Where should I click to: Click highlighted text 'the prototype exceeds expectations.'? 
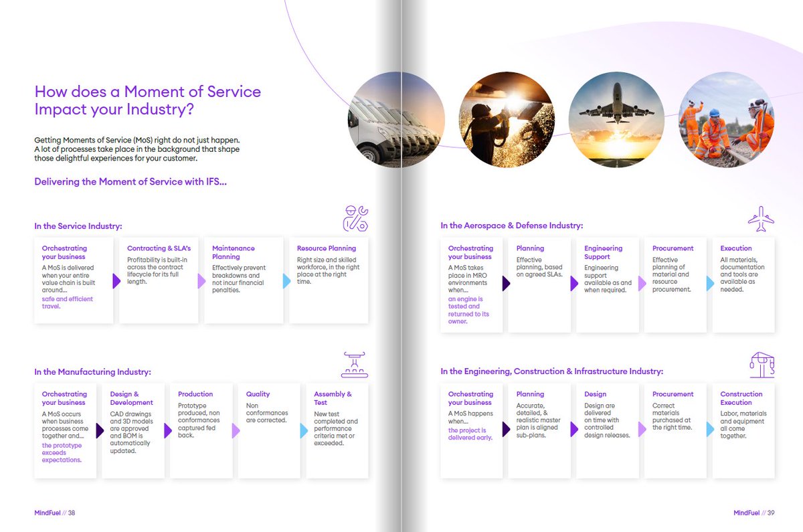[62, 452]
